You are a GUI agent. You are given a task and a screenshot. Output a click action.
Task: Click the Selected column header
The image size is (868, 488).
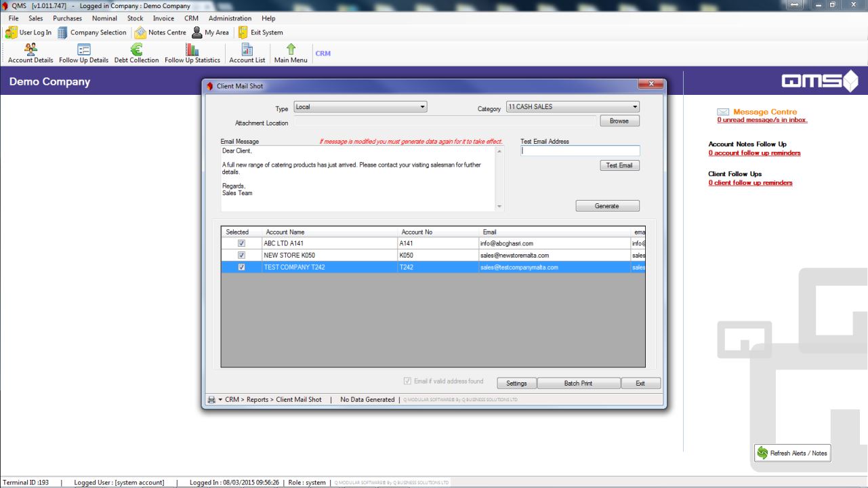(241, 232)
